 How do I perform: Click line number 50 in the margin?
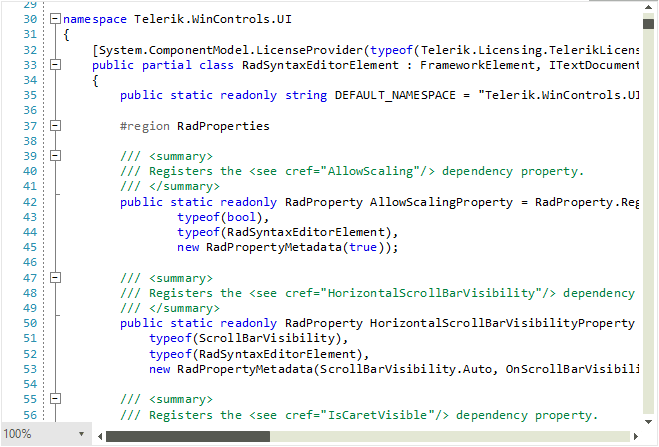tap(30, 323)
